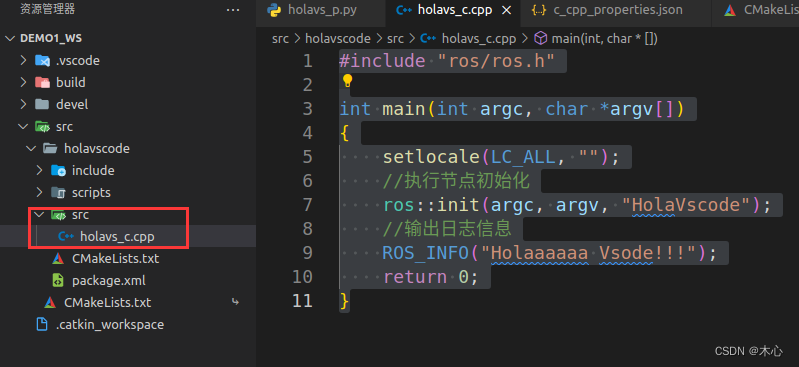Viewport: 799px width, 367px height.
Task: Open holavs_c.cpp in the file tree
Action: click(128, 237)
